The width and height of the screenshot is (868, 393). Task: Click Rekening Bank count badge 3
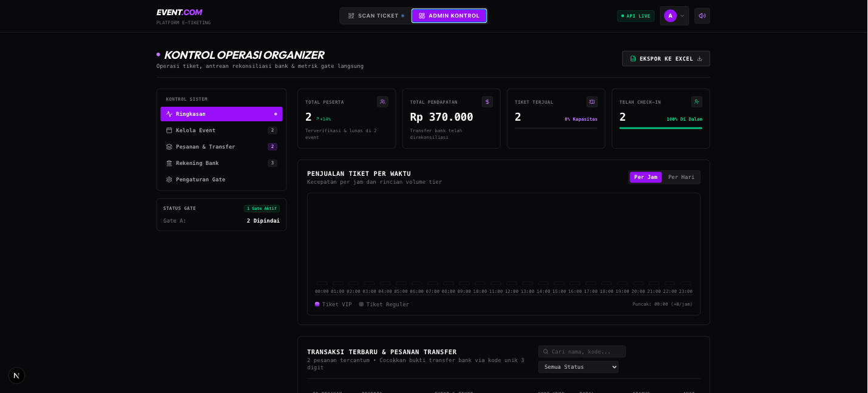tap(273, 163)
